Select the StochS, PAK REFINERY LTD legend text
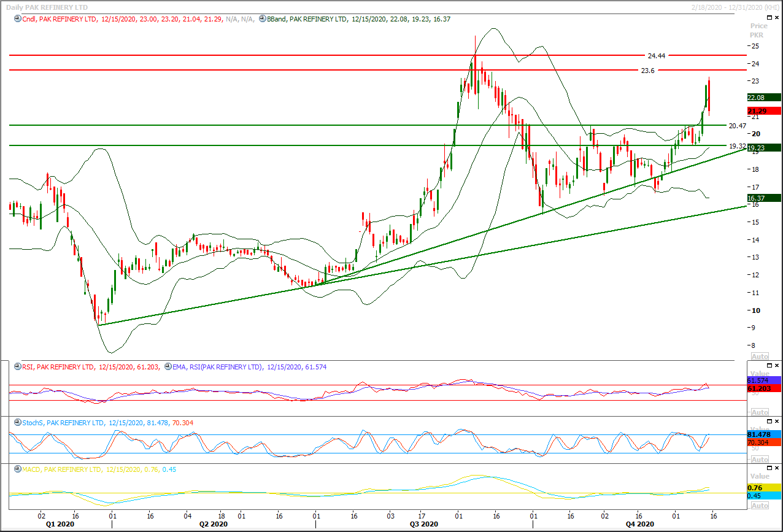 [63, 423]
